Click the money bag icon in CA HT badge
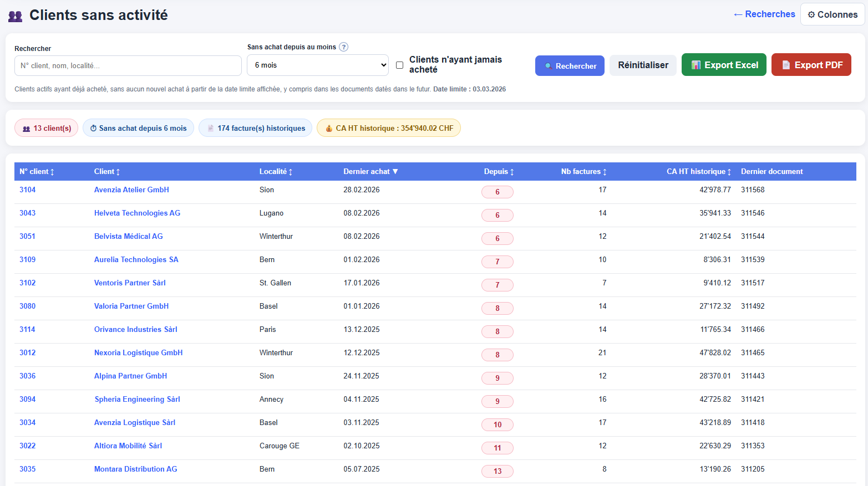Screen dimensions: 868x486 329,129
